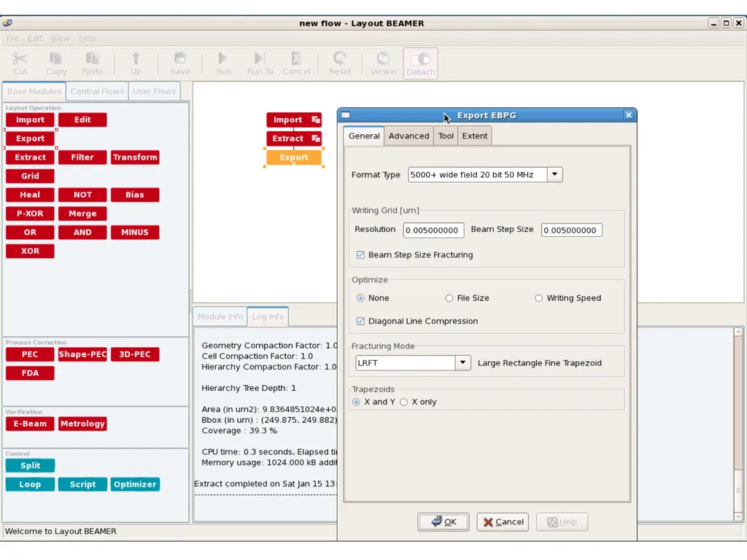
Task: Open the Module Info tab
Action: click(220, 316)
